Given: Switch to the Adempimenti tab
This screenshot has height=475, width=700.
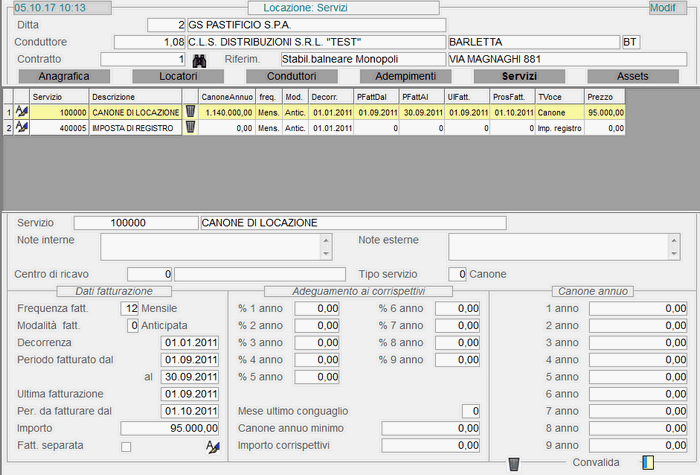Looking at the screenshot, I should [405, 76].
